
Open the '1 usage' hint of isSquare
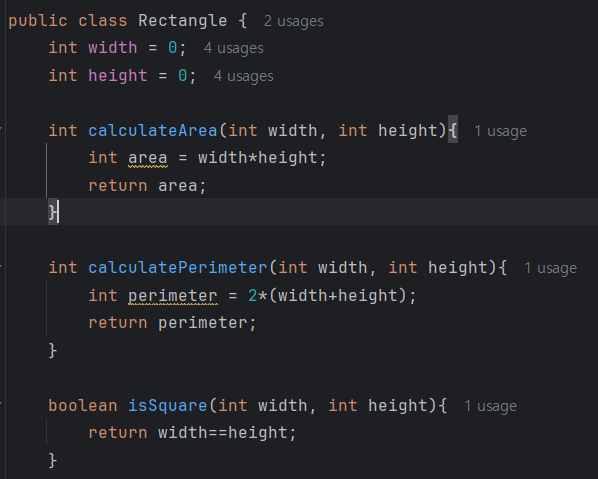(x=490, y=406)
